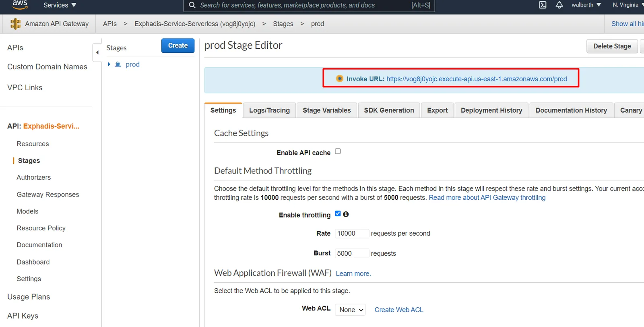Click the Amazon API Gateway logo icon
The width and height of the screenshot is (644, 327).
pyautogui.click(x=15, y=24)
